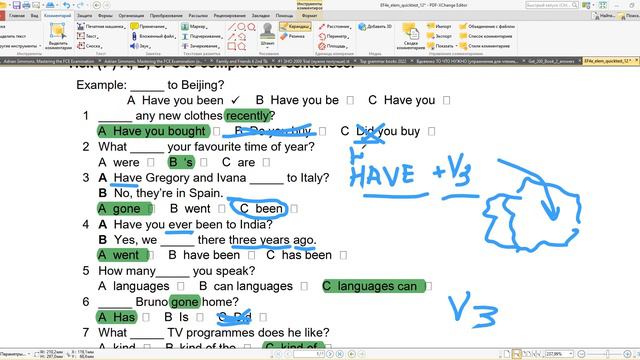Go to next page in status bar
The width and height of the screenshot is (640, 360).
point(330,354)
